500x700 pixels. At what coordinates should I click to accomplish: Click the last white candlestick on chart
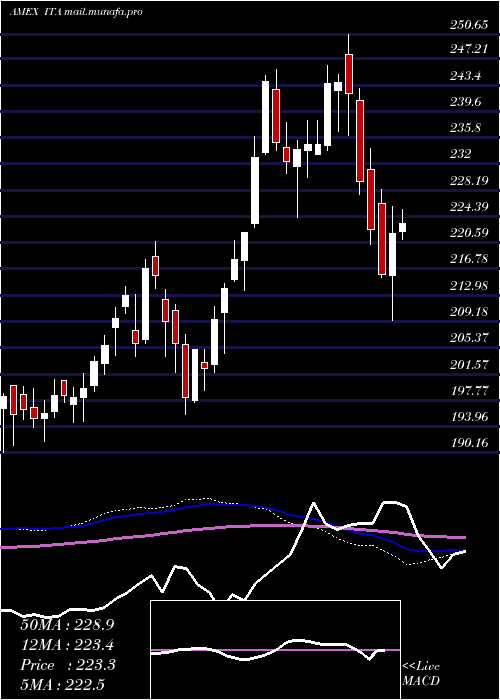click(403, 227)
